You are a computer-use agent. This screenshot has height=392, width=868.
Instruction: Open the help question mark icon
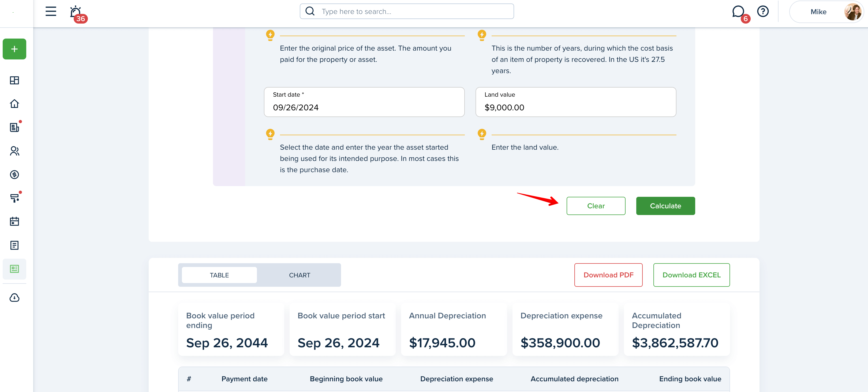click(x=763, y=12)
